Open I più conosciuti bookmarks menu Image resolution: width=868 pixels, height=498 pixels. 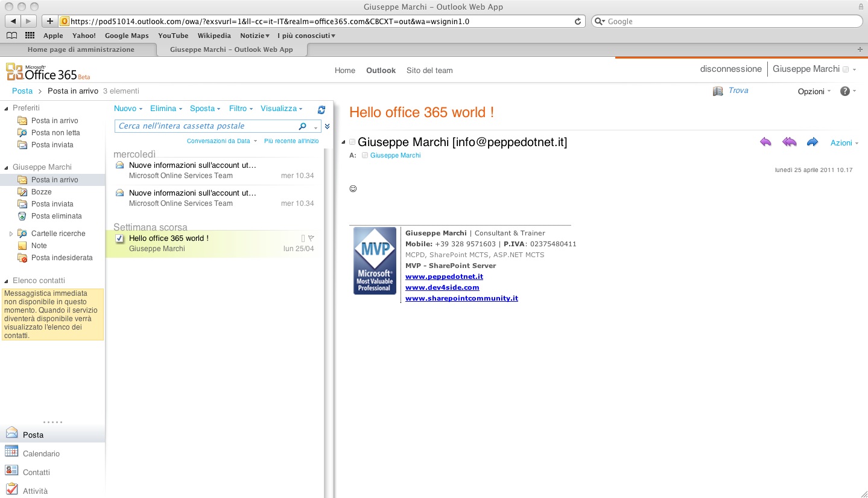pyautogui.click(x=306, y=36)
